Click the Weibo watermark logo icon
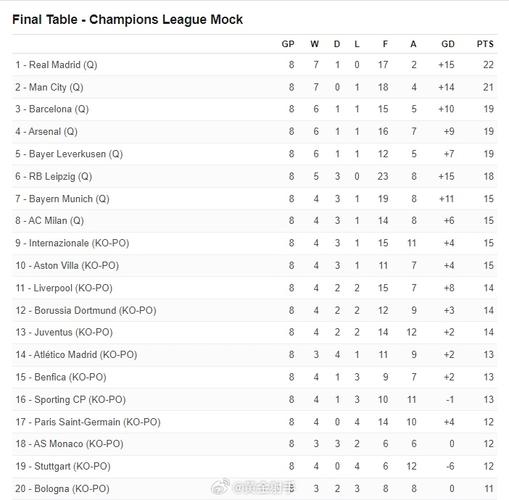 pos(220,486)
